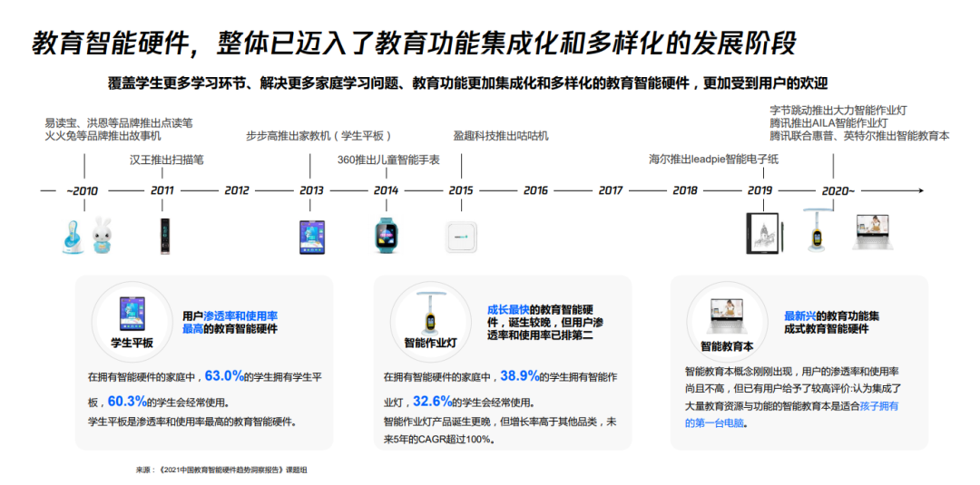Click text 汉王推出扫描笔

coord(166,160)
